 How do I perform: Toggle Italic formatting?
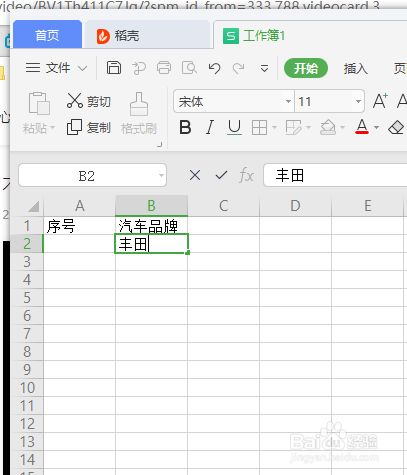[210, 127]
